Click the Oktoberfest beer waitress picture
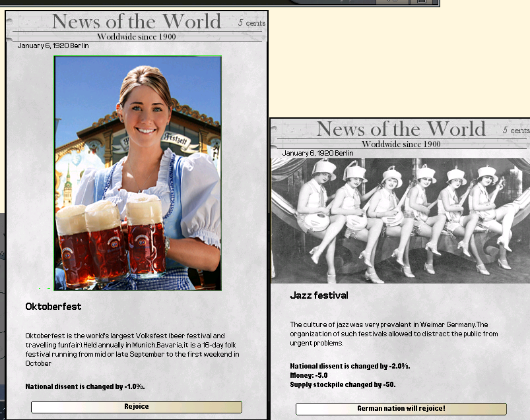This screenshot has width=530, height=420. point(138,173)
